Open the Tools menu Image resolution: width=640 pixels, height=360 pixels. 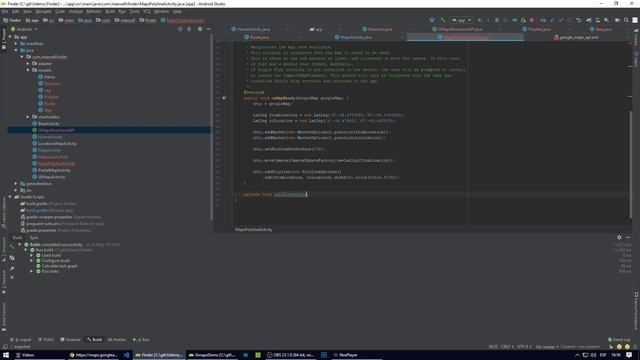pos(135,11)
